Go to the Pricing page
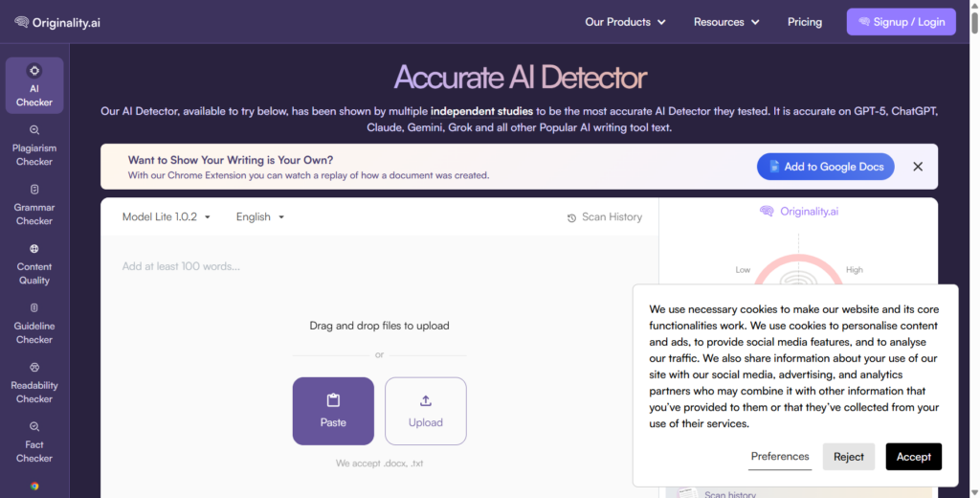Screen dimensions: 980x498 pos(804,22)
